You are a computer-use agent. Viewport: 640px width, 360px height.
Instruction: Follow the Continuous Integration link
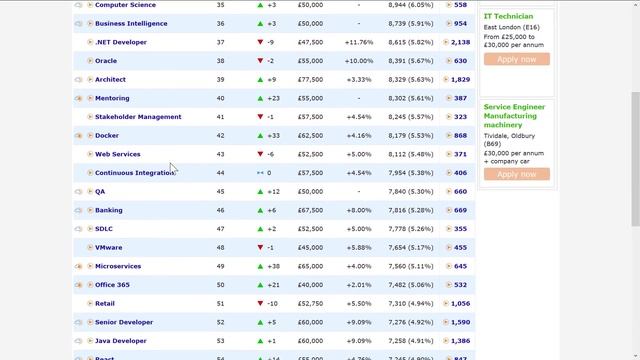click(135, 173)
